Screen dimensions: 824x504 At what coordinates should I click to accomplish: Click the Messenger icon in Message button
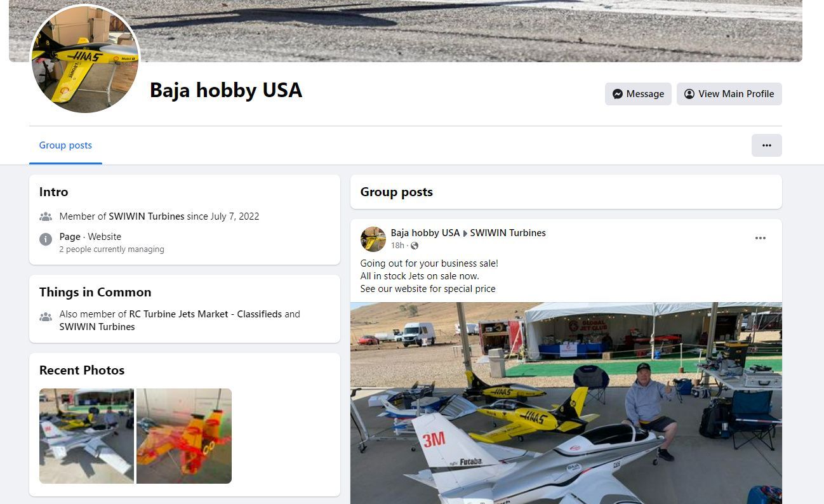pos(617,94)
